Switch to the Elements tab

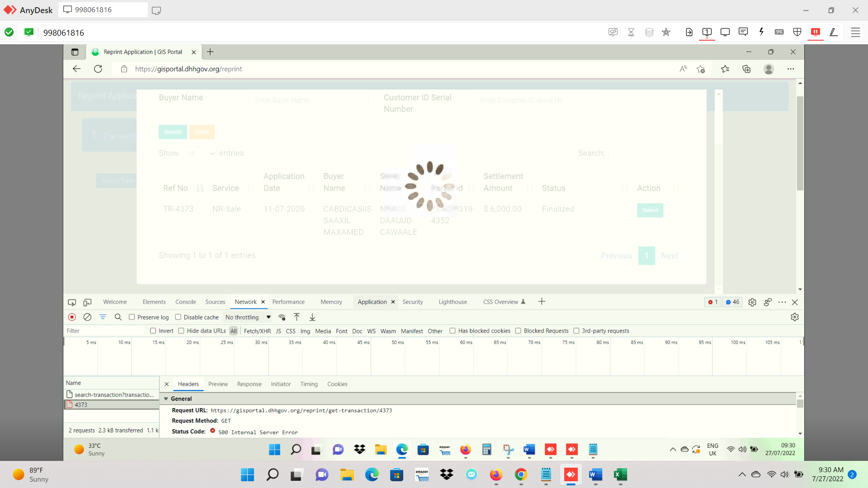[x=154, y=302]
